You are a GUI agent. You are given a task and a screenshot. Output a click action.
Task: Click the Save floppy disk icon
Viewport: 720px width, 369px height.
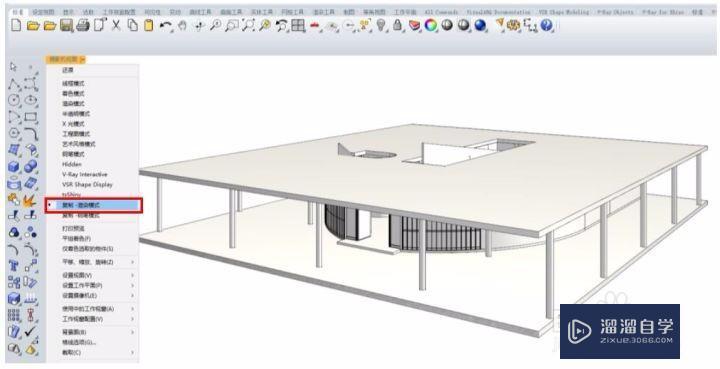pos(67,25)
